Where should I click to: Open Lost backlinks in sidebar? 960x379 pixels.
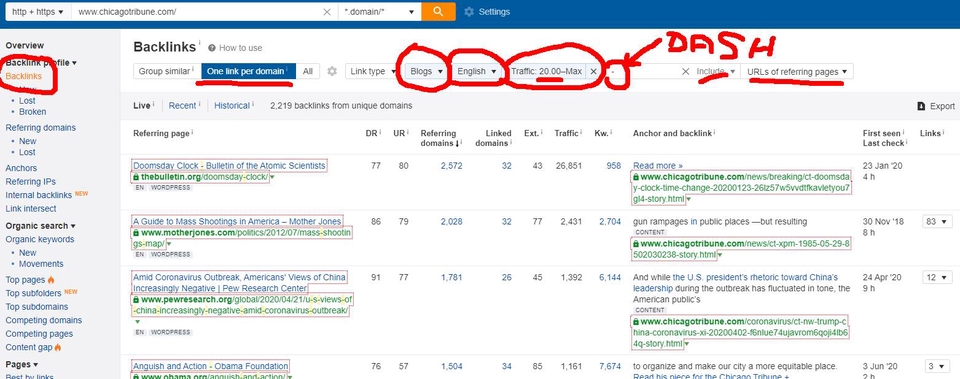pos(27,100)
